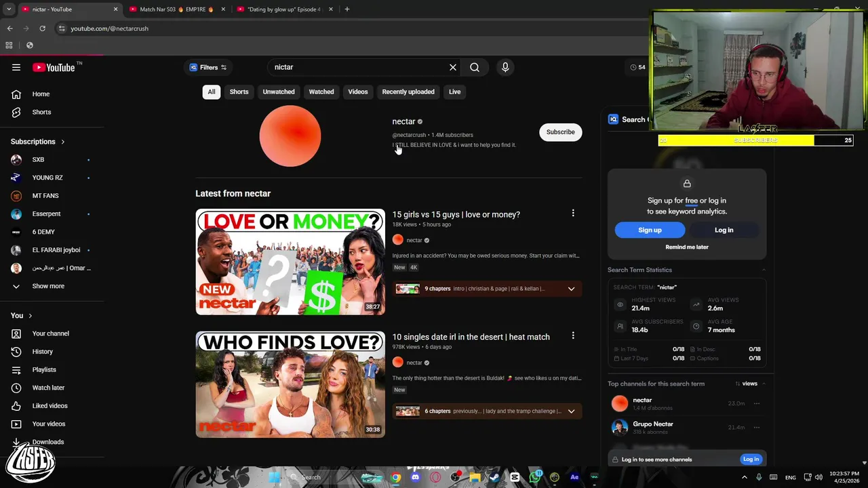This screenshot has width=868, height=488.
Task: Select the Live filter chip
Action: point(454,91)
